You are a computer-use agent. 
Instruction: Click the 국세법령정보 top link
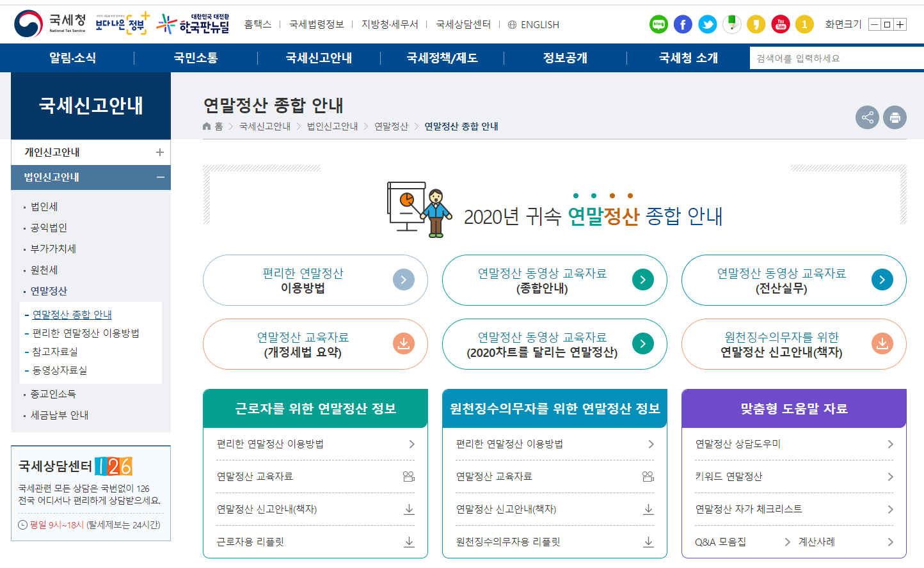pyautogui.click(x=317, y=24)
